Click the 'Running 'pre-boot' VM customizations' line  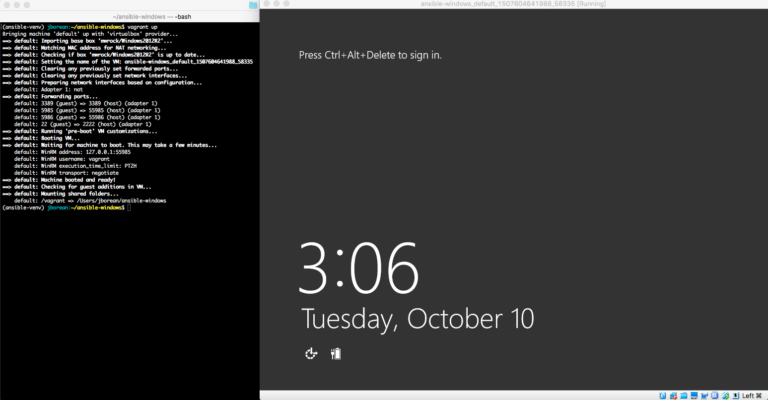(x=80, y=131)
